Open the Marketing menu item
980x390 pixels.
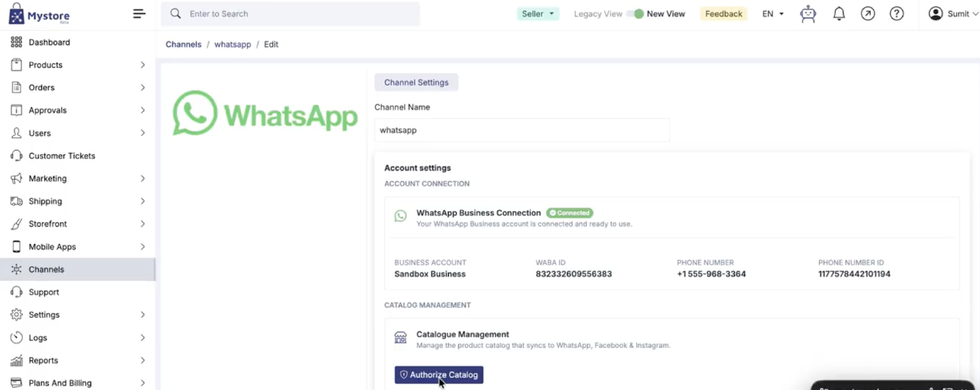(78, 178)
